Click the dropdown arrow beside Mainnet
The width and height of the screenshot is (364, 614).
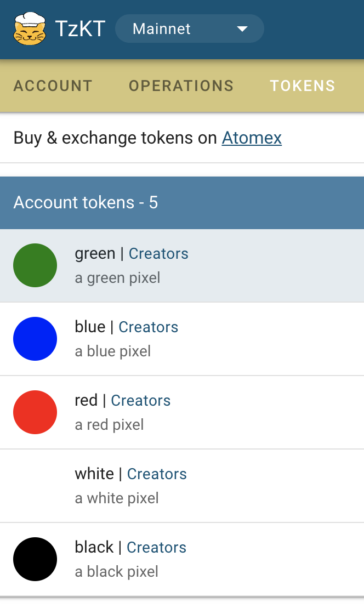point(242,29)
